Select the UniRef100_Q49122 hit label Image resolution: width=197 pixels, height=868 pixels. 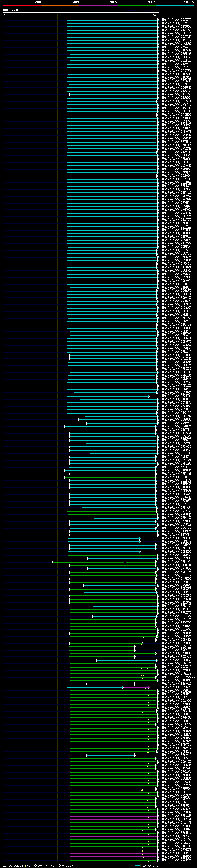coord(177,413)
